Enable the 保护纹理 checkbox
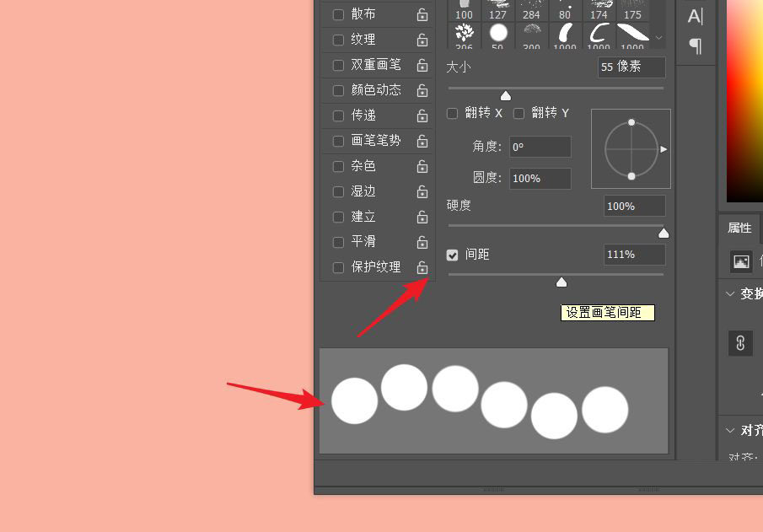Screen dimensions: 763x532 click(338, 268)
